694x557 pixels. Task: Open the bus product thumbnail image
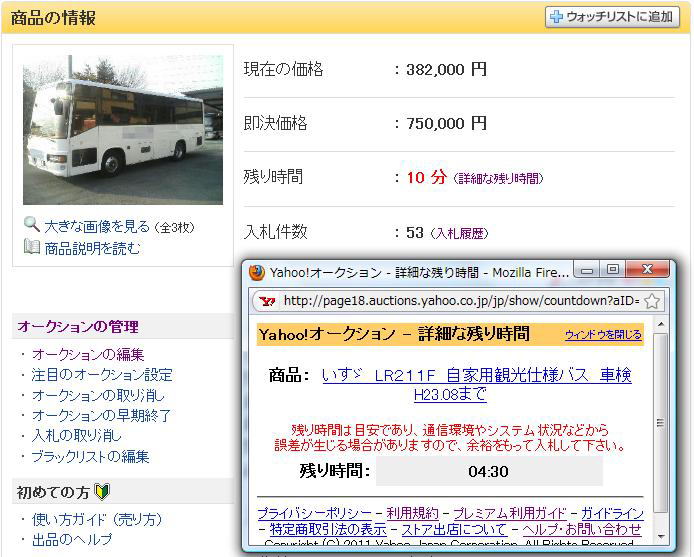pos(123,129)
